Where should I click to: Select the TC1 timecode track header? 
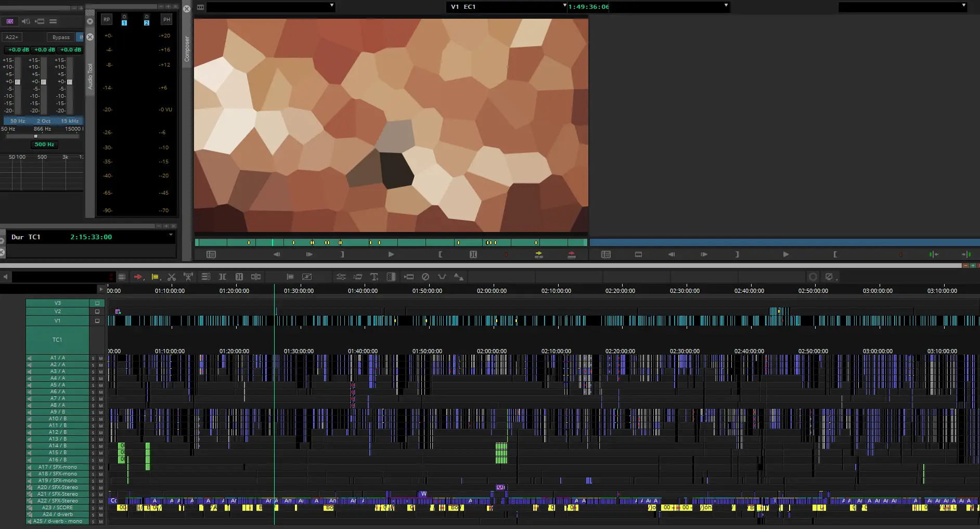tap(58, 340)
